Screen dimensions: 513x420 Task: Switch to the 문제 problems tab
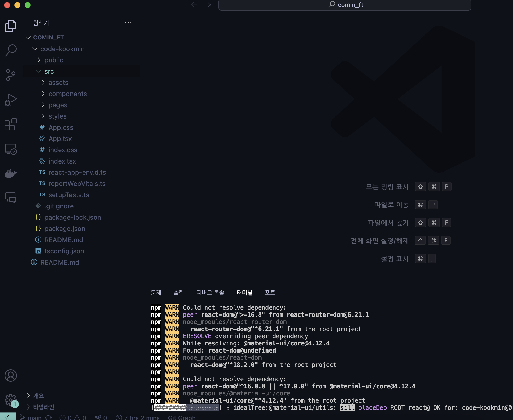pyautogui.click(x=156, y=293)
